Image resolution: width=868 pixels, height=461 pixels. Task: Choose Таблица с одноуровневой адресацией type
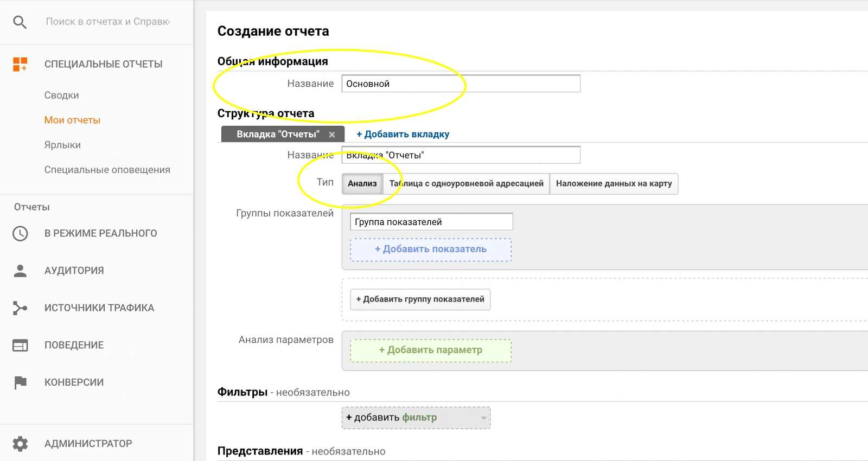[x=466, y=184]
